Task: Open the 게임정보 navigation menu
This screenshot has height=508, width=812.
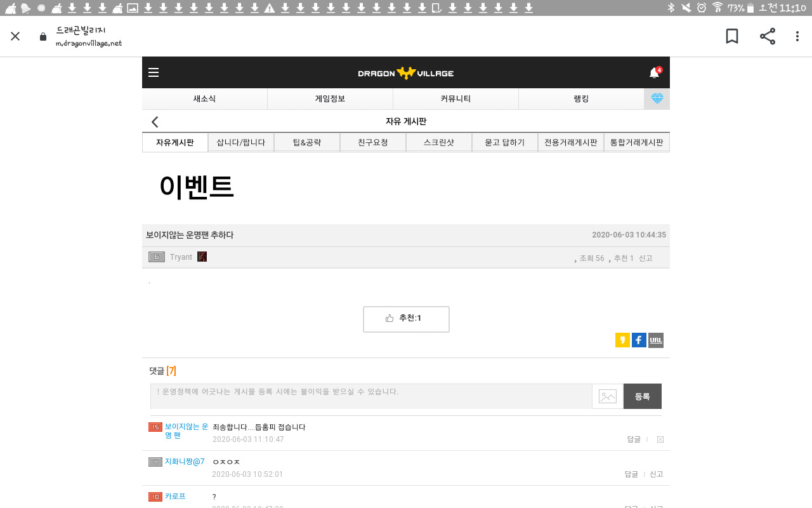Action: tap(330, 98)
